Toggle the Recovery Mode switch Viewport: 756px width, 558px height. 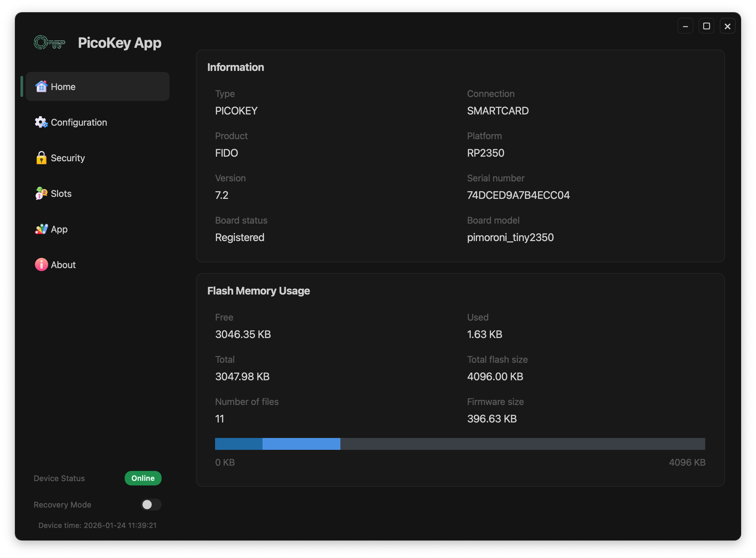pos(151,504)
